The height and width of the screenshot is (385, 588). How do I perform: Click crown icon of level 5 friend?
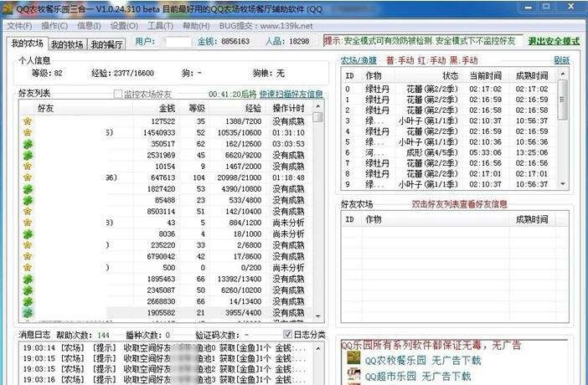tap(28, 223)
